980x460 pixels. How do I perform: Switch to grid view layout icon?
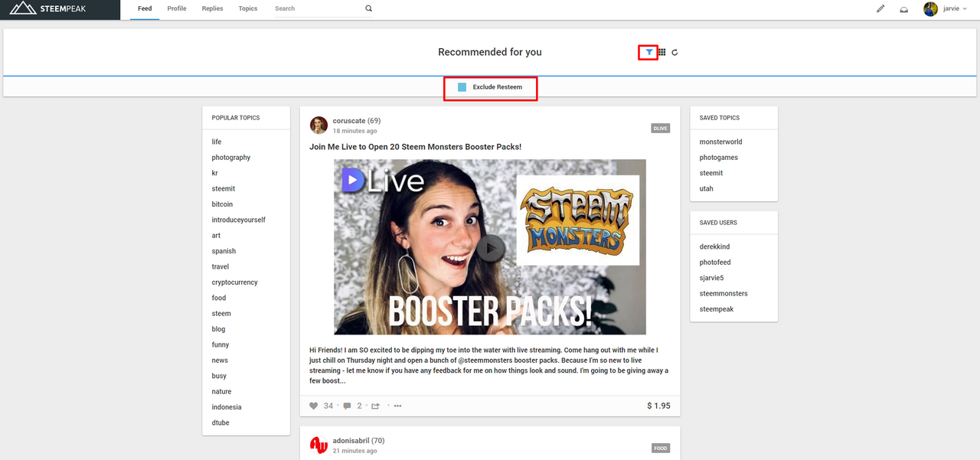(662, 52)
